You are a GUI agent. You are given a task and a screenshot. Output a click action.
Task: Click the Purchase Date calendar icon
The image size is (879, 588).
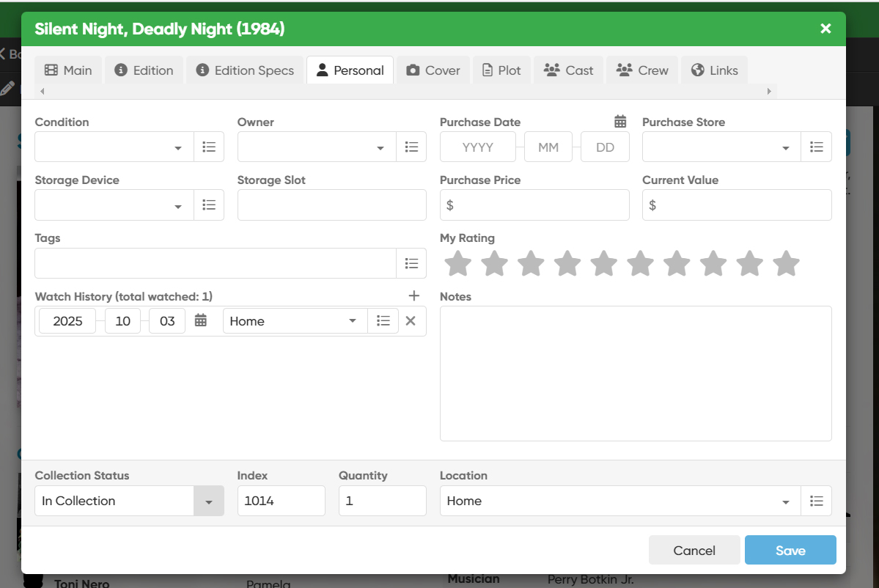coord(620,122)
